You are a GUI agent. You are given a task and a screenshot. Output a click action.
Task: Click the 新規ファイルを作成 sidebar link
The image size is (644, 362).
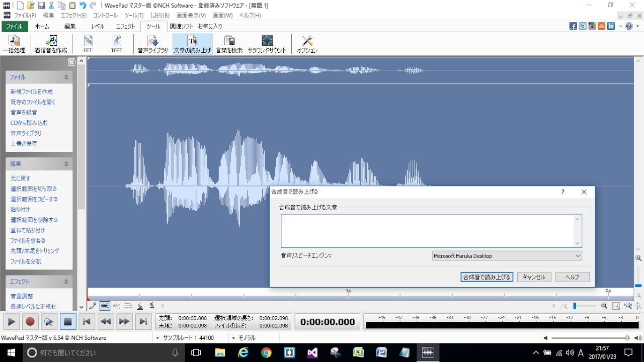click(32, 92)
